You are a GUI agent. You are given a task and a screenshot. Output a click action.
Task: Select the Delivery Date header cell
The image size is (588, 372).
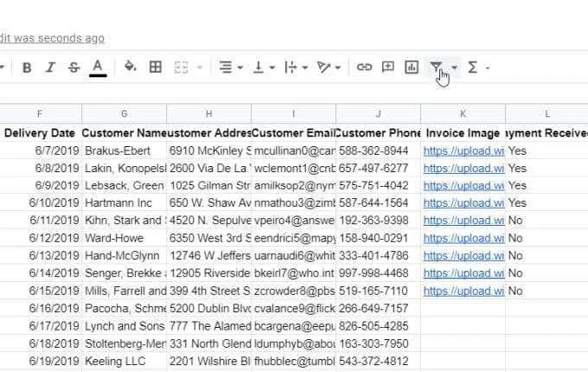click(41, 133)
